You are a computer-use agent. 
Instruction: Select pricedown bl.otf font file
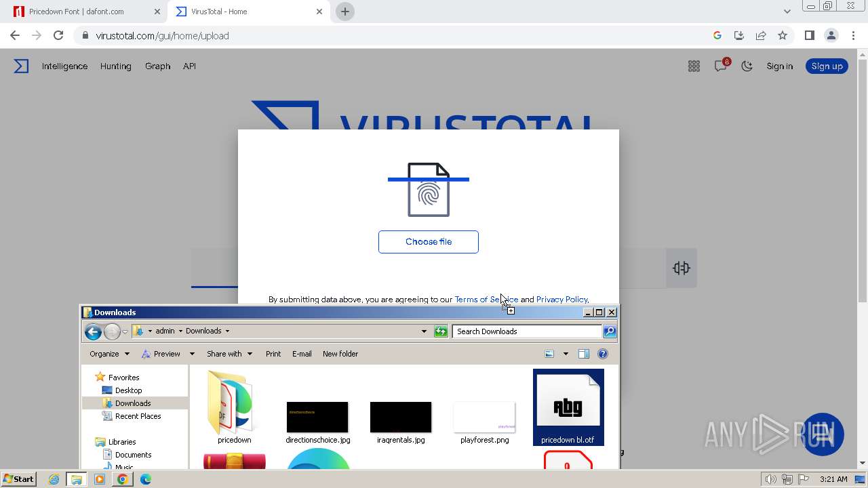tap(568, 407)
